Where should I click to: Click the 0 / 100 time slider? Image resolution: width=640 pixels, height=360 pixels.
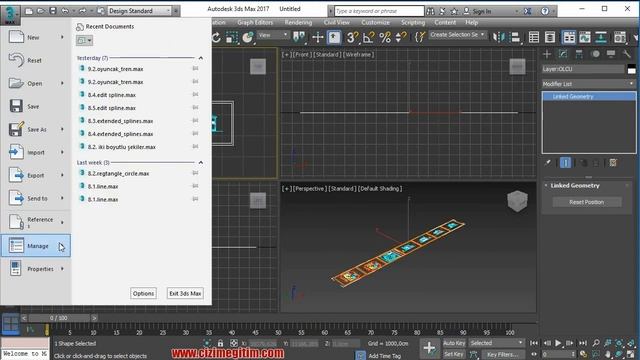(x=59, y=318)
